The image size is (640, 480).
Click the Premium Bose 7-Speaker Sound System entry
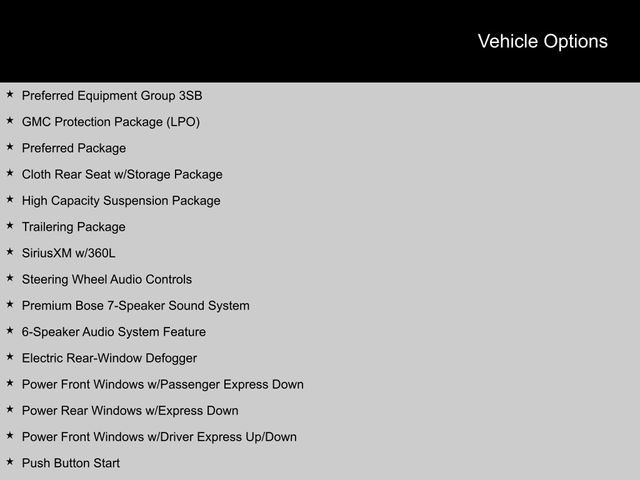click(x=135, y=305)
